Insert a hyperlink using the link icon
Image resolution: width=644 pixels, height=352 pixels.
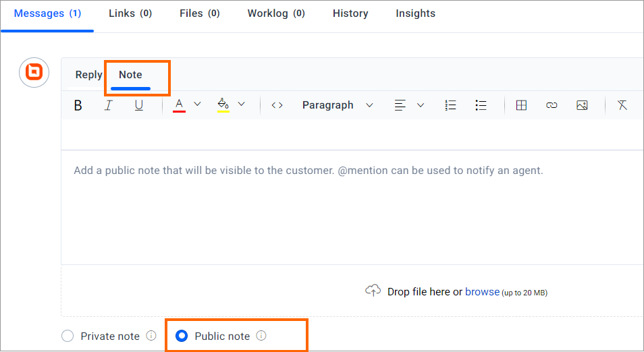(x=552, y=105)
